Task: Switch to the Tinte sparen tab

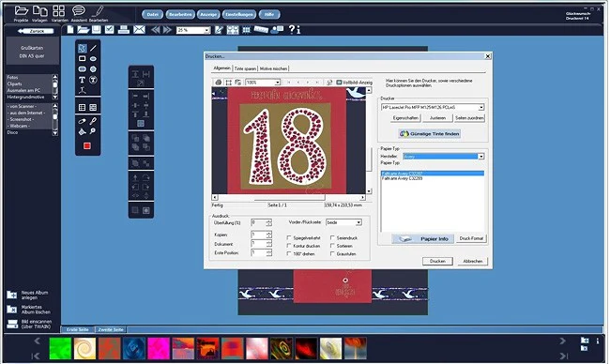Action: (246, 68)
